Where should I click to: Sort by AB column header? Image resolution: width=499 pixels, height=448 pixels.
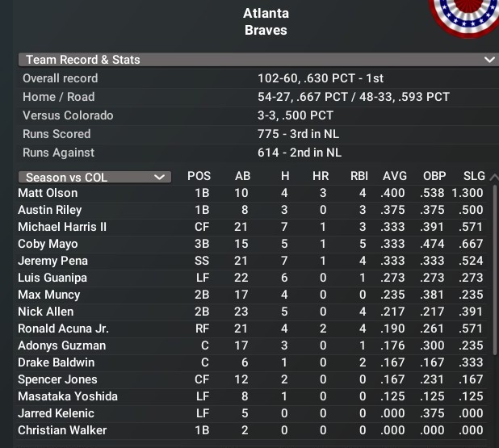243,177
